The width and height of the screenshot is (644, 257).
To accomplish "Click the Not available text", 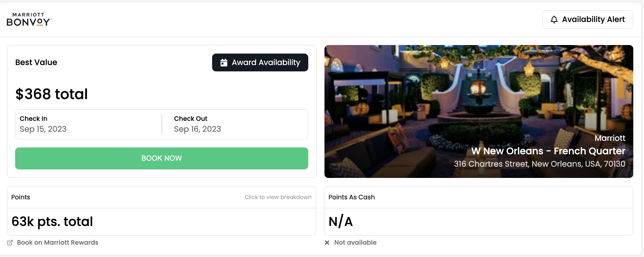I will tap(355, 242).
